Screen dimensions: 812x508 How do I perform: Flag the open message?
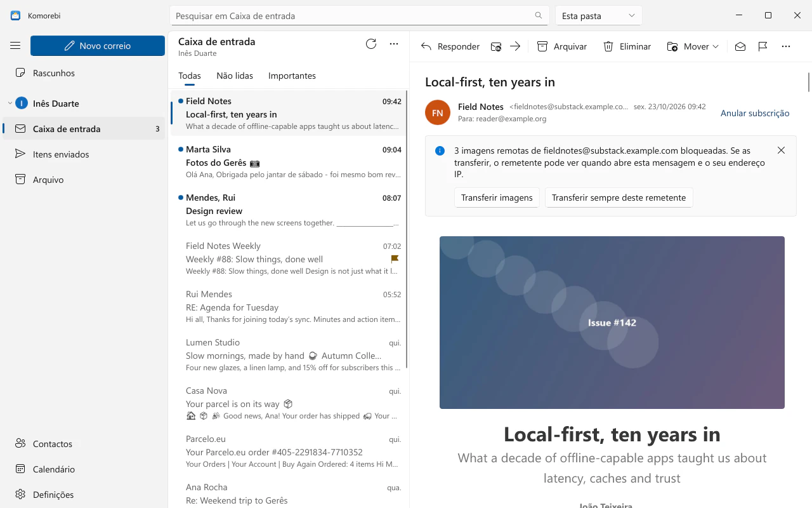pyautogui.click(x=763, y=46)
